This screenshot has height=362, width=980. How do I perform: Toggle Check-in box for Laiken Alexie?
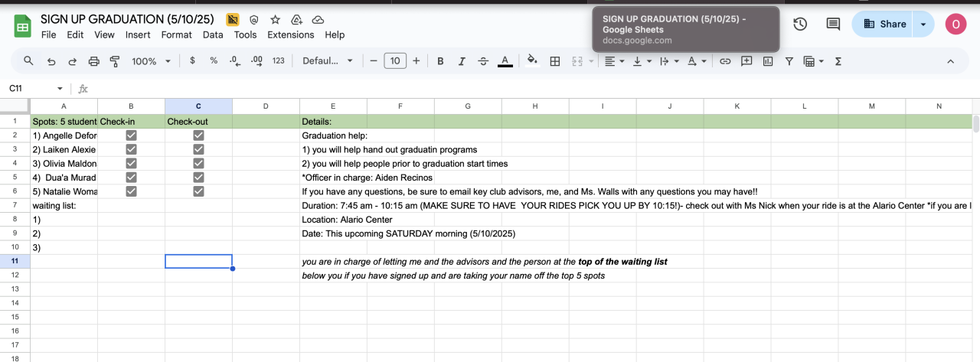click(131, 149)
